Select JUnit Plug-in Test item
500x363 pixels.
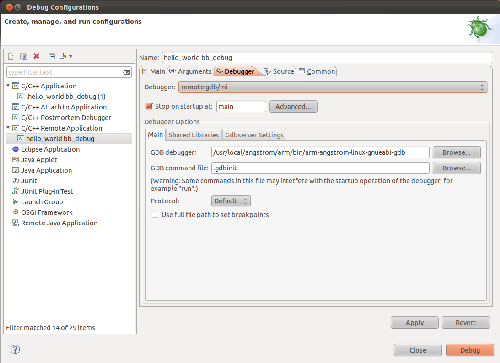tap(47, 191)
